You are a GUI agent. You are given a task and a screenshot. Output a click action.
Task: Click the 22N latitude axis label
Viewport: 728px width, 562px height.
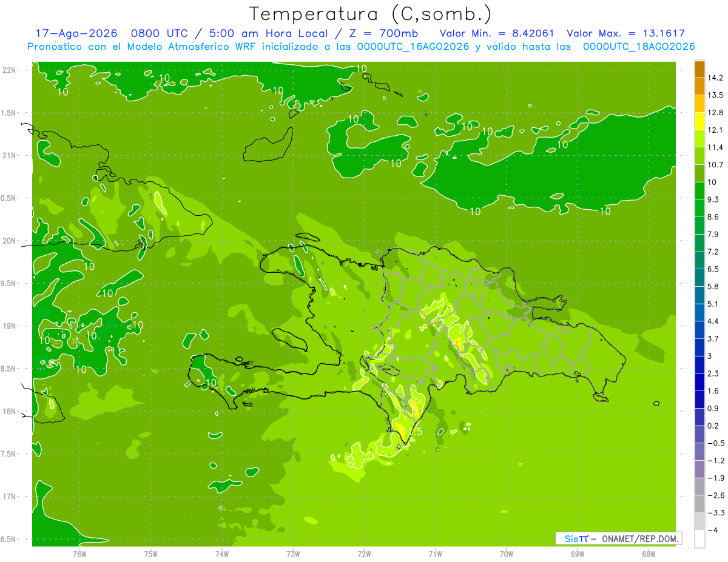9,70
